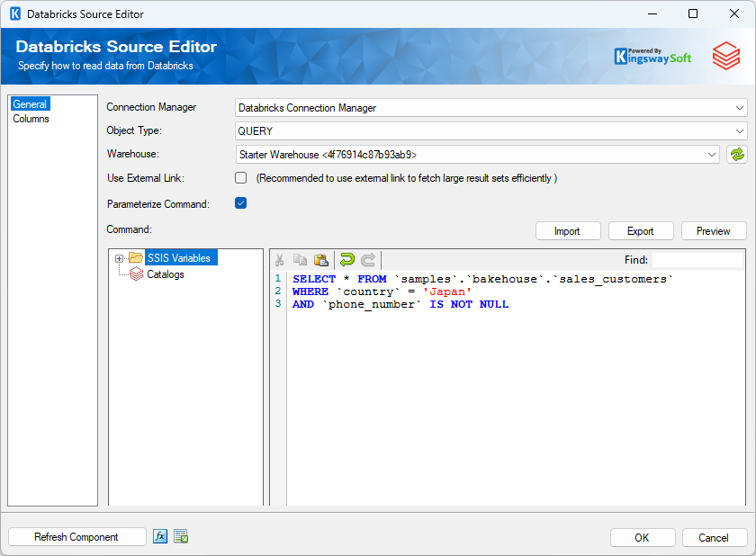Click the Import button
756x556 pixels.
click(x=567, y=231)
